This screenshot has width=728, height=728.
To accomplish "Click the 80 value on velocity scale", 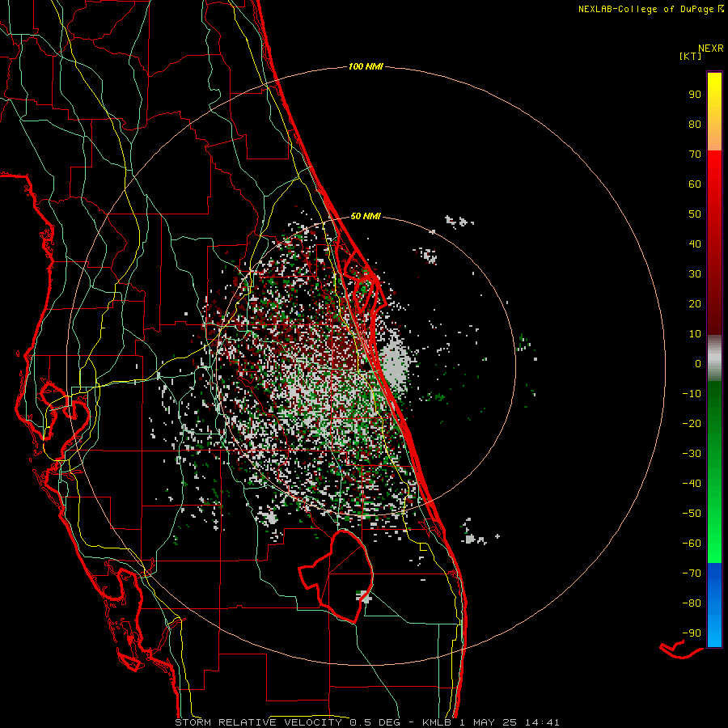I will 695,124.
